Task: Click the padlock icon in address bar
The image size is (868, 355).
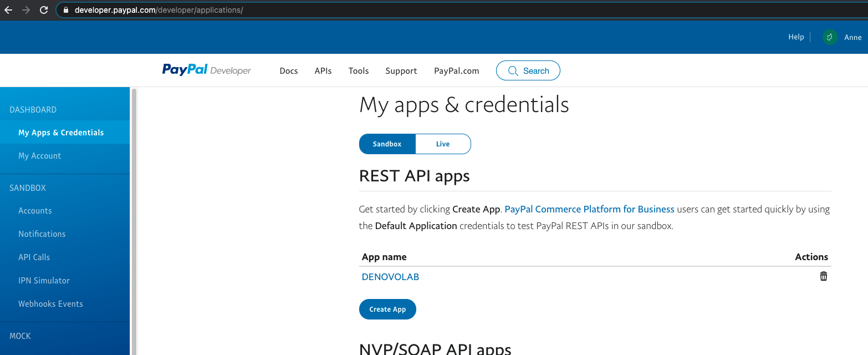Action: [66, 10]
